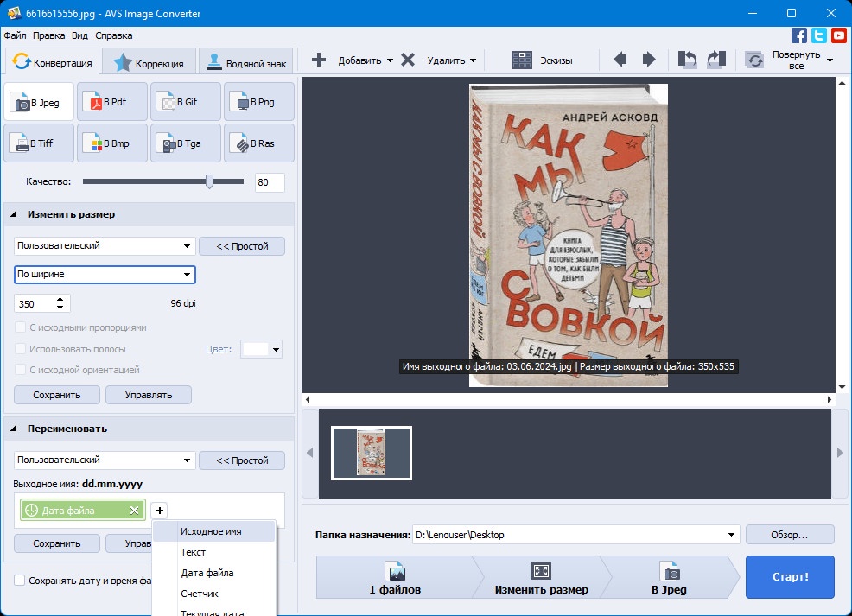Switch to the Коррекция tab
Image resolution: width=852 pixels, height=616 pixels.
(x=149, y=62)
